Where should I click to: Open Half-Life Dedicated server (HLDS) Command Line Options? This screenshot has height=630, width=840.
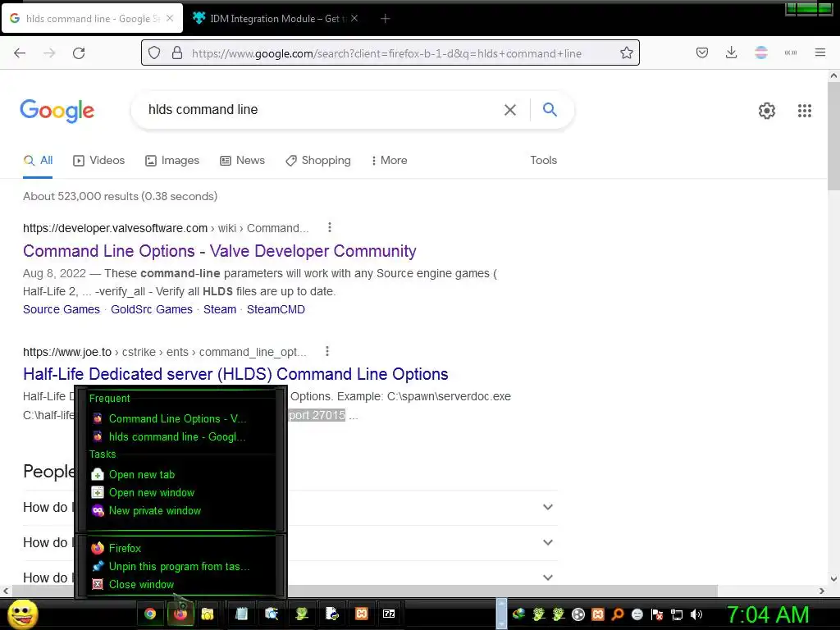(x=235, y=374)
